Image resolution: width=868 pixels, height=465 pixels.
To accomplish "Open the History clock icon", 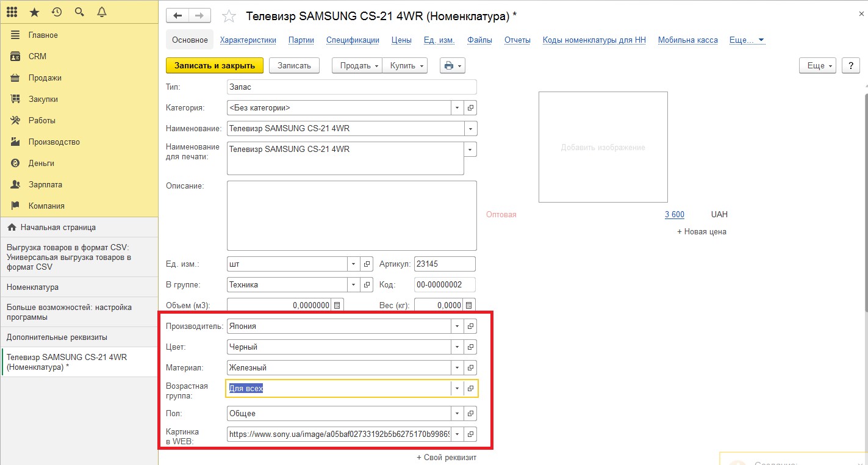I will (57, 12).
